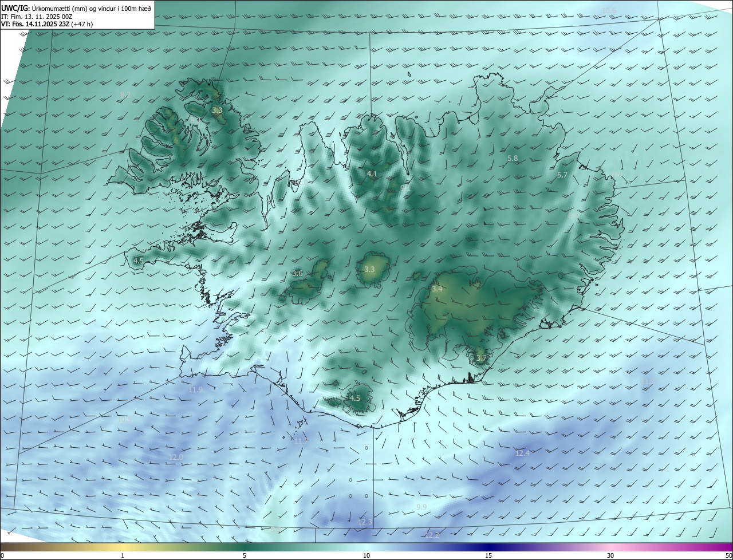
Task: Click the 5.8 value label
Action: [x=513, y=158]
